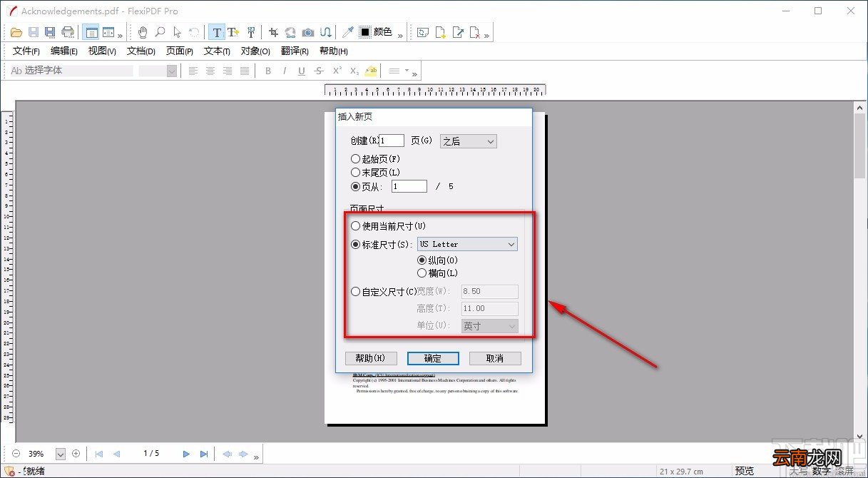Screen dimensions: 868x478
Task: Choose 纵向(O) portrait orientation
Action: tap(422, 260)
